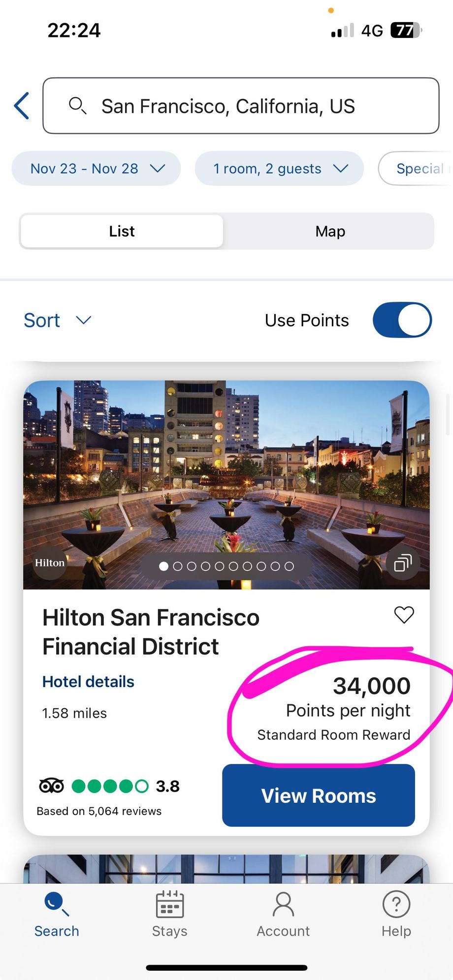Tap the magnifier icon in search field
The height and width of the screenshot is (980, 453).
tap(77, 105)
